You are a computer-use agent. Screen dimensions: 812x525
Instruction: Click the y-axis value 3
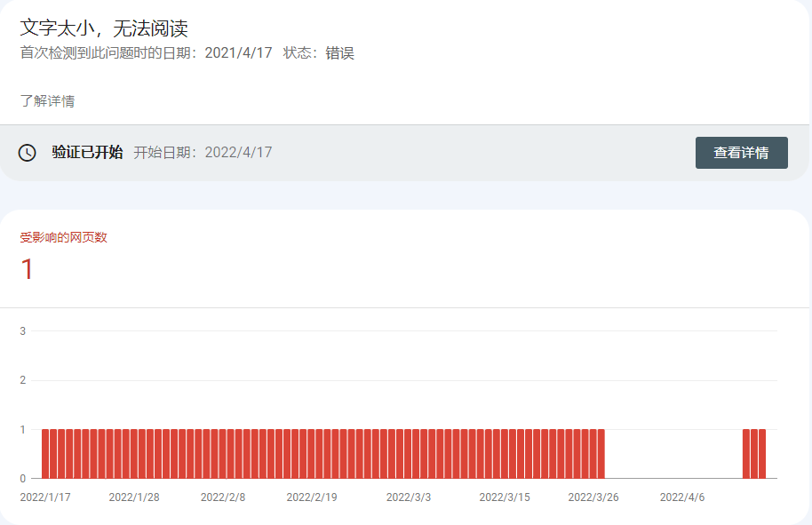[23, 330]
